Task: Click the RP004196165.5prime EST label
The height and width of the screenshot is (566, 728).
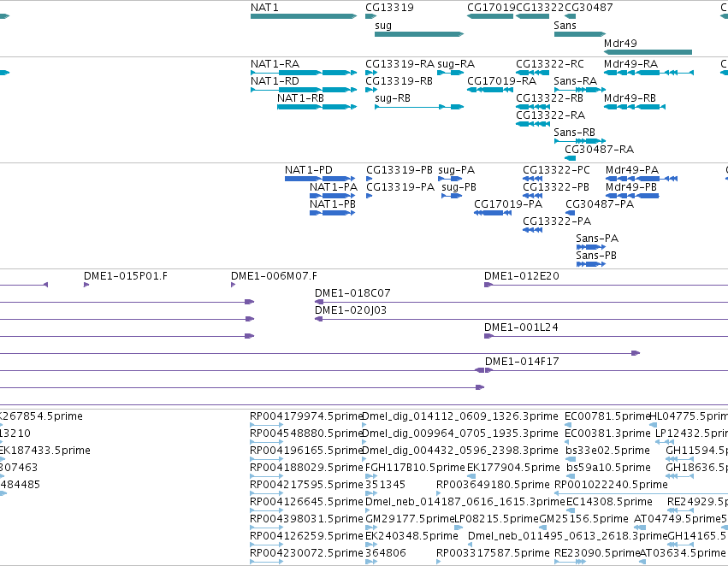Action: (x=306, y=451)
